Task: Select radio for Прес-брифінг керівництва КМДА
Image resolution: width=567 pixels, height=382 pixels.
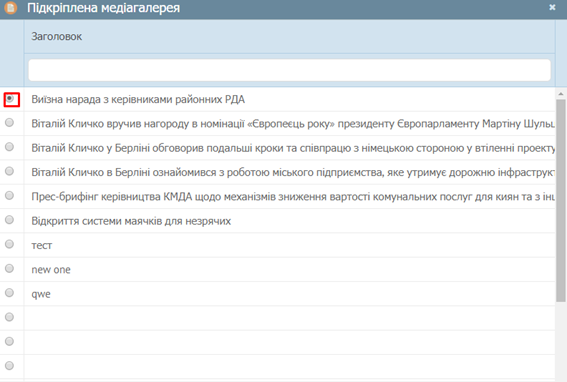Action: pyautogui.click(x=9, y=196)
